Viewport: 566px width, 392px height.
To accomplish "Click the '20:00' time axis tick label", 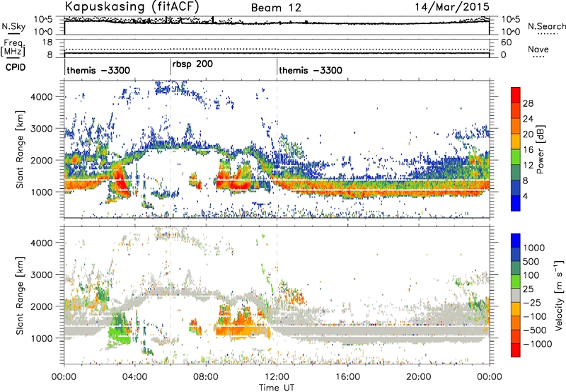I will tap(419, 377).
